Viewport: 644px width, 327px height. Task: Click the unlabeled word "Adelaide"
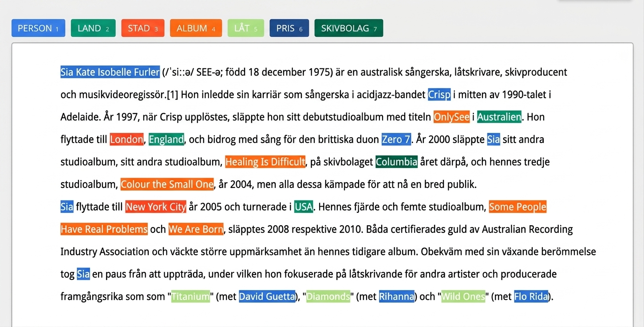pyautogui.click(x=80, y=117)
